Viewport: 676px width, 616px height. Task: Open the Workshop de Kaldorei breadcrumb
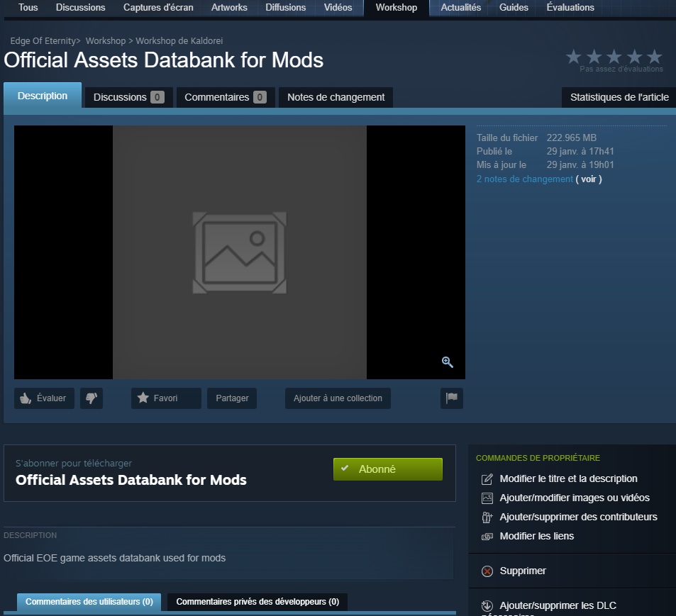click(x=179, y=41)
